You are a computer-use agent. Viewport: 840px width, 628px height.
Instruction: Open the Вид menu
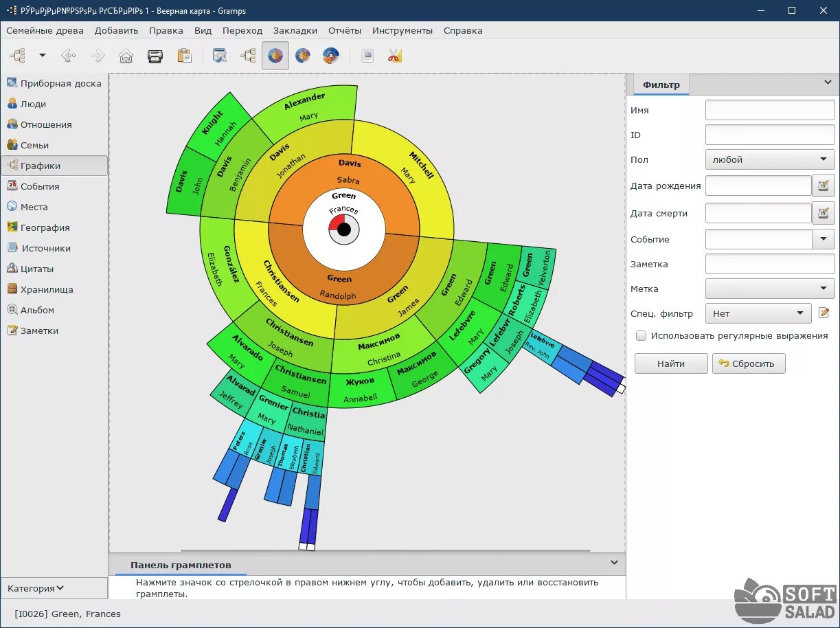[x=203, y=30]
